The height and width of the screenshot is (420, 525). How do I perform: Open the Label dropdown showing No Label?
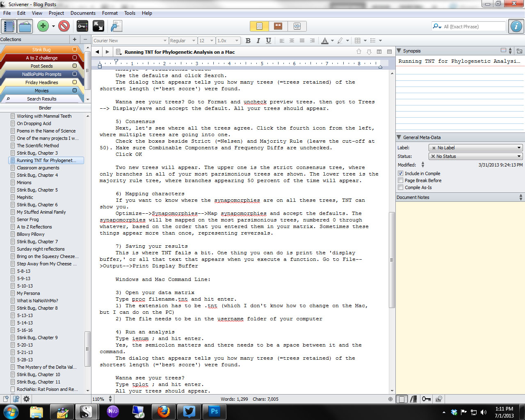(x=475, y=148)
